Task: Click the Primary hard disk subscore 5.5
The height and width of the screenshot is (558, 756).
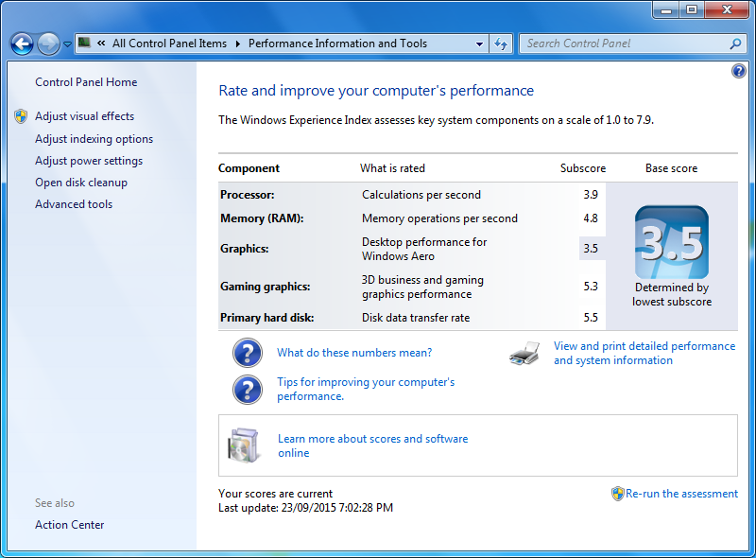Action: click(591, 318)
